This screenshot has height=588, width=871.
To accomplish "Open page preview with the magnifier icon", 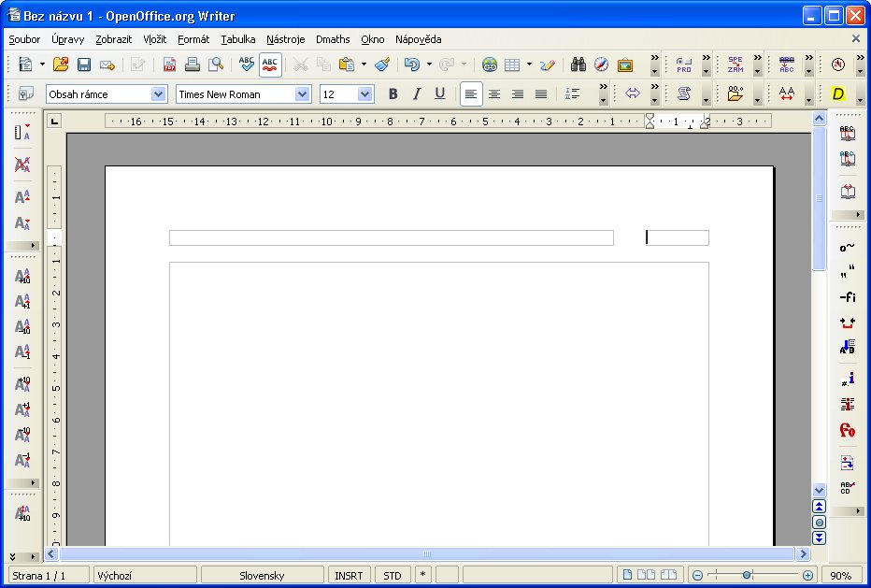I will point(216,65).
